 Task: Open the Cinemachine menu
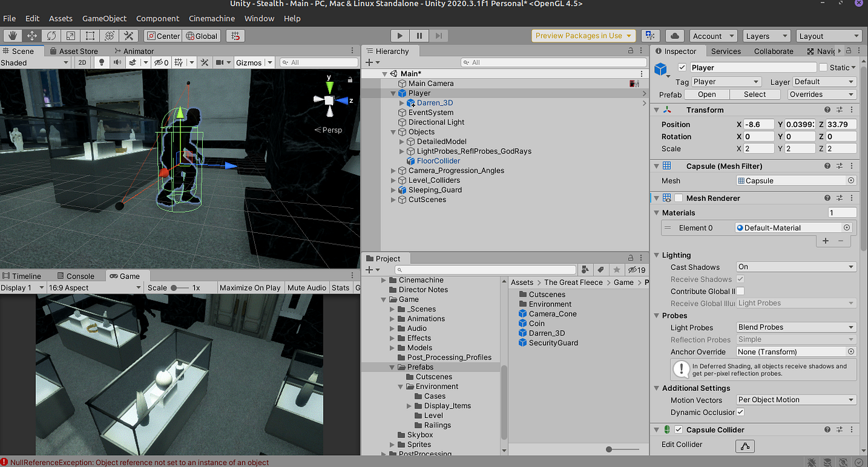(212, 19)
